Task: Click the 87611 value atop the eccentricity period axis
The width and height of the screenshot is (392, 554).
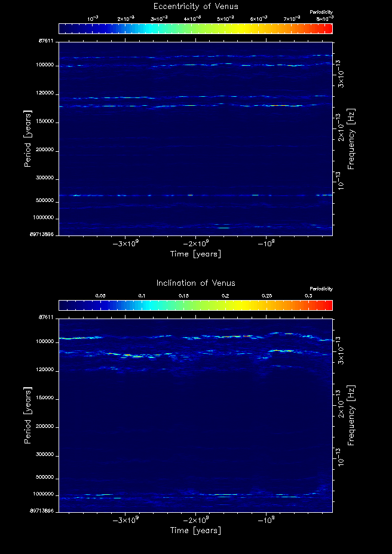Action: click(46, 41)
